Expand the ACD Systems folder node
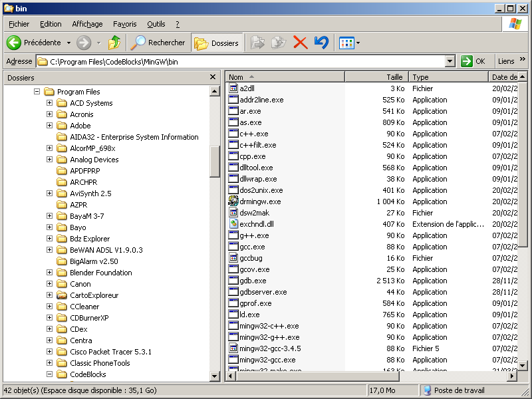Image resolution: width=532 pixels, height=399 pixels. 49,102
